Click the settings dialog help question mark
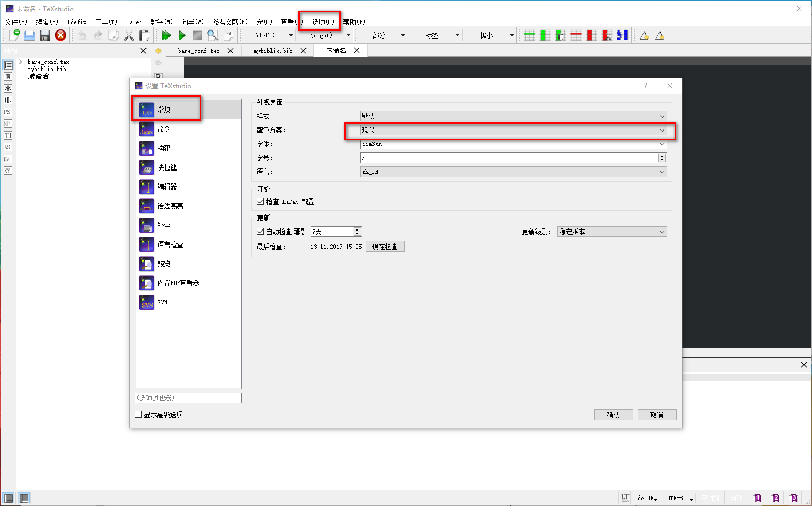This screenshot has width=812, height=506. (x=646, y=86)
